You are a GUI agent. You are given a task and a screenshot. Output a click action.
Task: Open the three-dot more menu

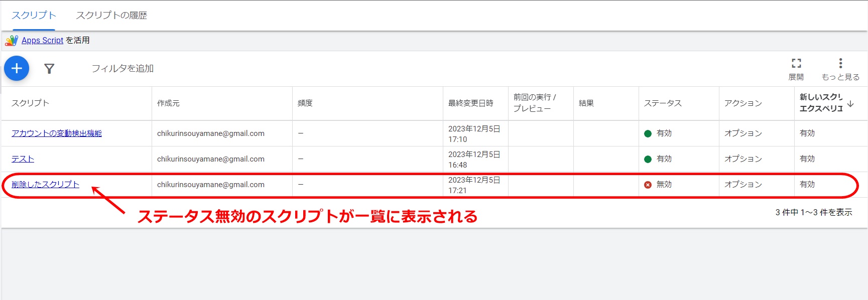tap(840, 63)
